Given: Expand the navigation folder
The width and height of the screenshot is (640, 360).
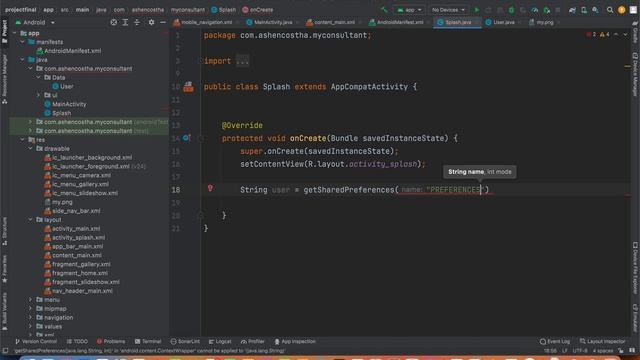Looking at the screenshot, I should pyautogui.click(x=31, y=318).
